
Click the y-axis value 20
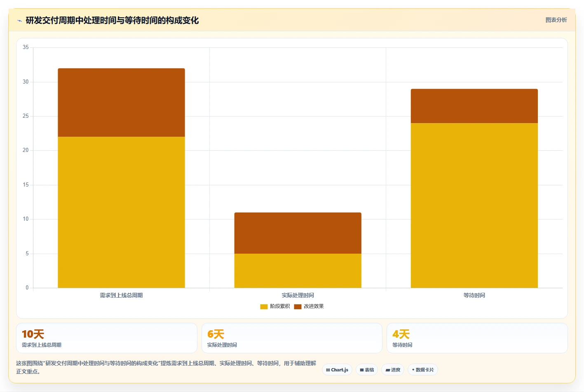(x=26, y=150)
